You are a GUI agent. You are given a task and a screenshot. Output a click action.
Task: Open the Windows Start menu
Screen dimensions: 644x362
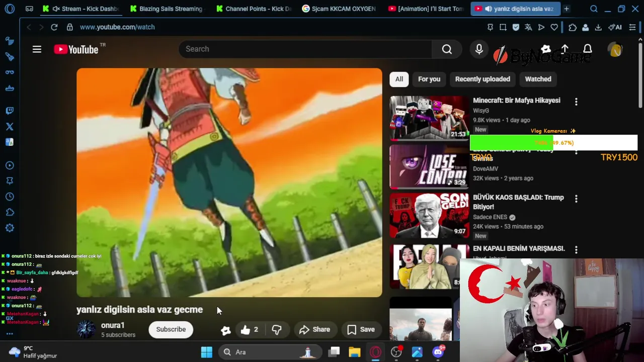(206, 352)
